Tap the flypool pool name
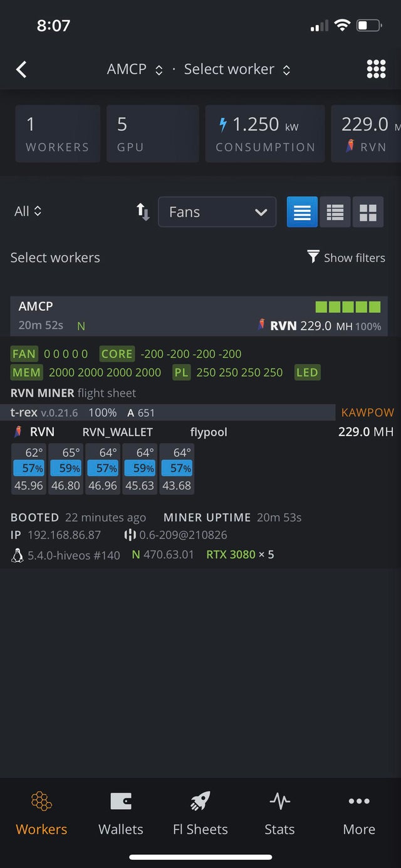The image size is (401, 868). [209, 432]
